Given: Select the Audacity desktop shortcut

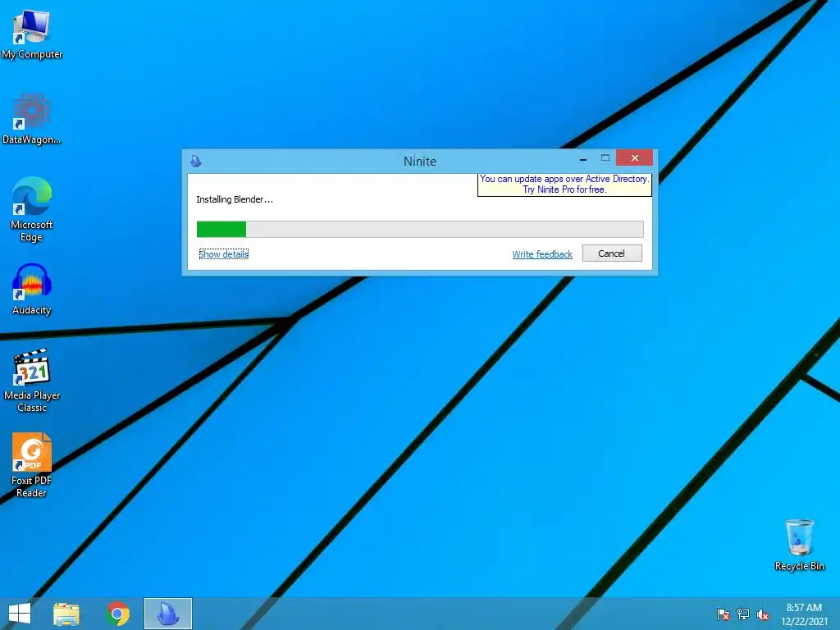Looking at the screenshot, I should click(32, 290).
